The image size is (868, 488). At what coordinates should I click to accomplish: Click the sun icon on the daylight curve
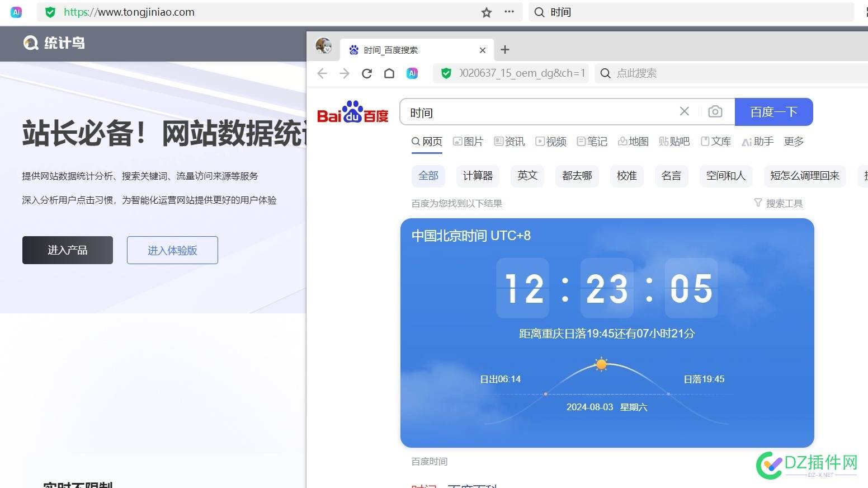pyautogui.click(x=601, y=364)
